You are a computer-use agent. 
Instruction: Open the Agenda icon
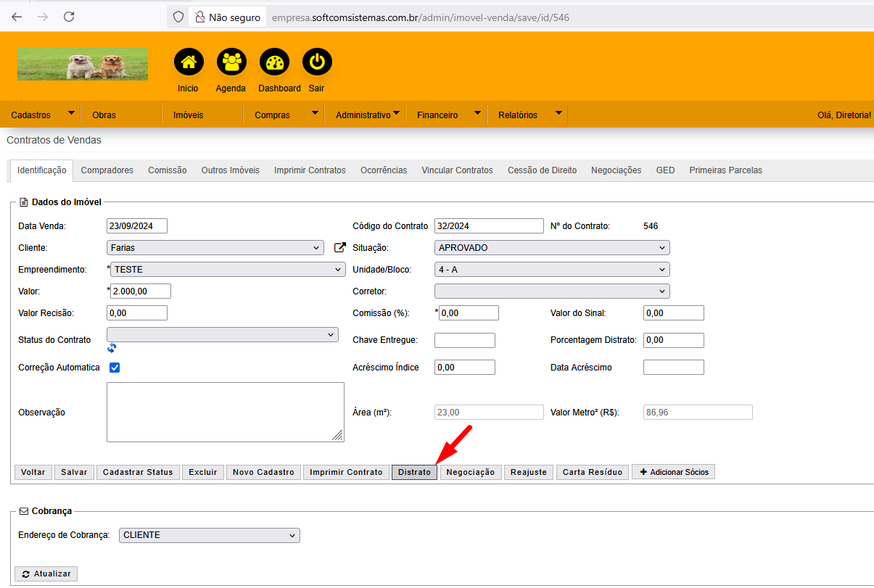[231, 62]
